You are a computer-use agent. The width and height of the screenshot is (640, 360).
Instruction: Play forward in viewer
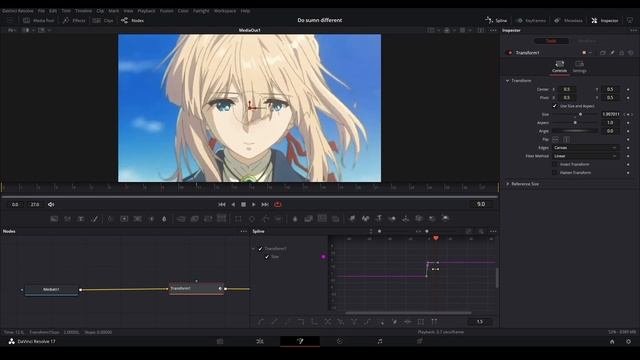(254, 204)
